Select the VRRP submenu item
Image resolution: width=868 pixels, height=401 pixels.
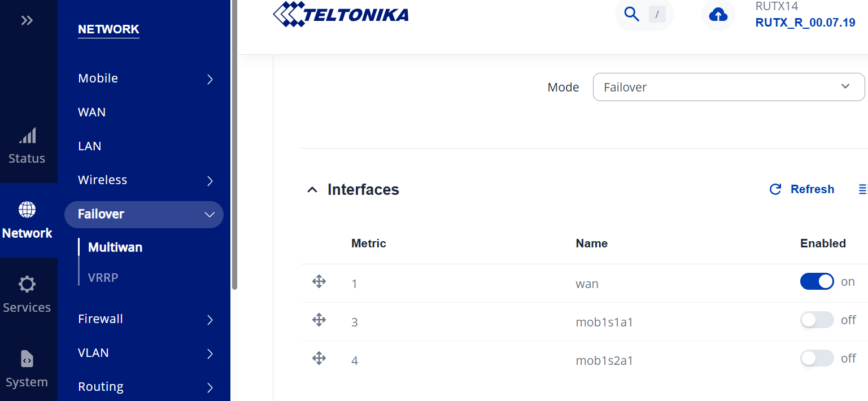tap(103, 278)
